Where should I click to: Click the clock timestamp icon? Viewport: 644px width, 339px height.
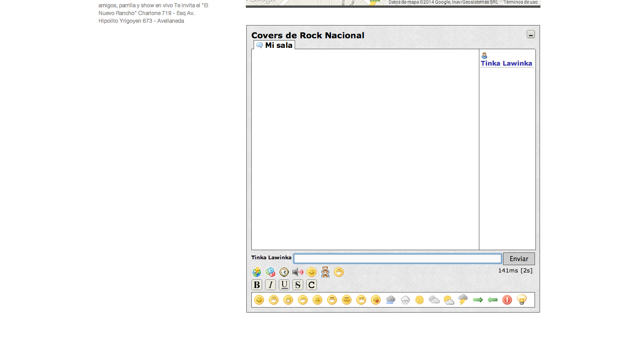284,272
